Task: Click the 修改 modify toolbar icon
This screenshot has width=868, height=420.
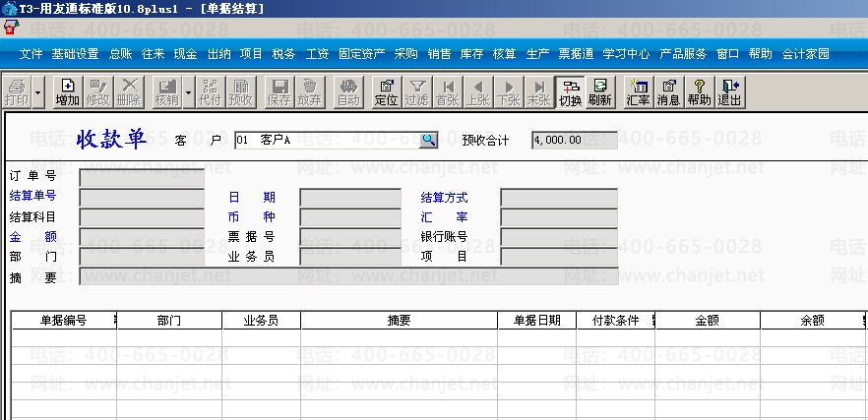Action: (x=98, y=91)
